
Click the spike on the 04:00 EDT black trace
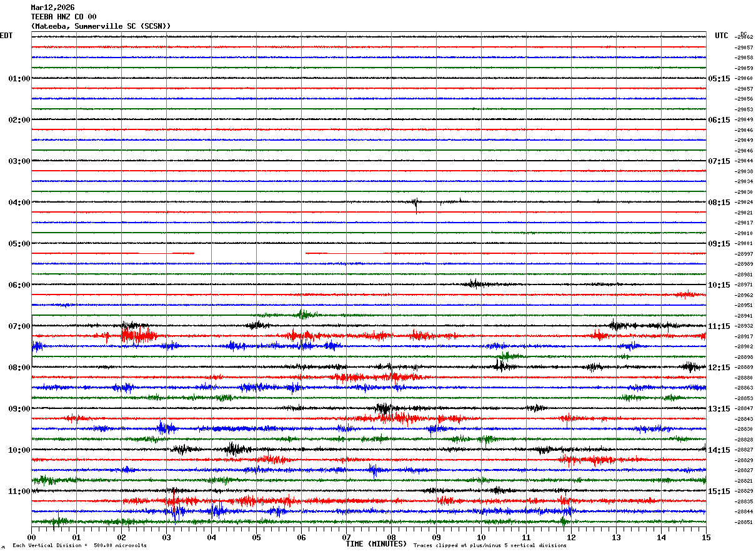tap(416, 204)
